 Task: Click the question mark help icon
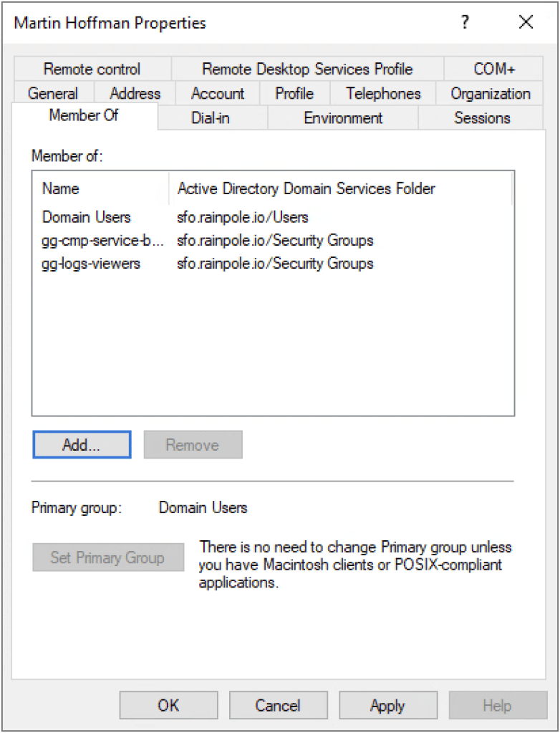[x=465, y=22]
